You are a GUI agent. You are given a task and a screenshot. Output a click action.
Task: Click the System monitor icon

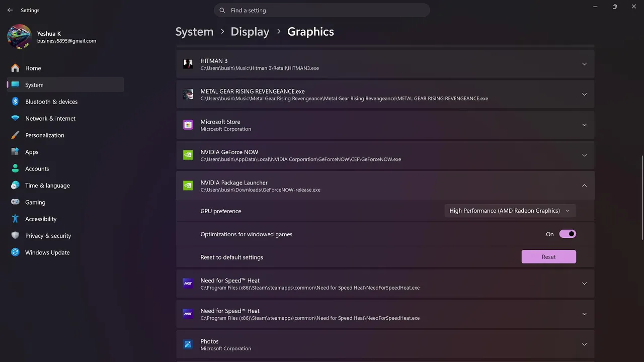point(15,85)
